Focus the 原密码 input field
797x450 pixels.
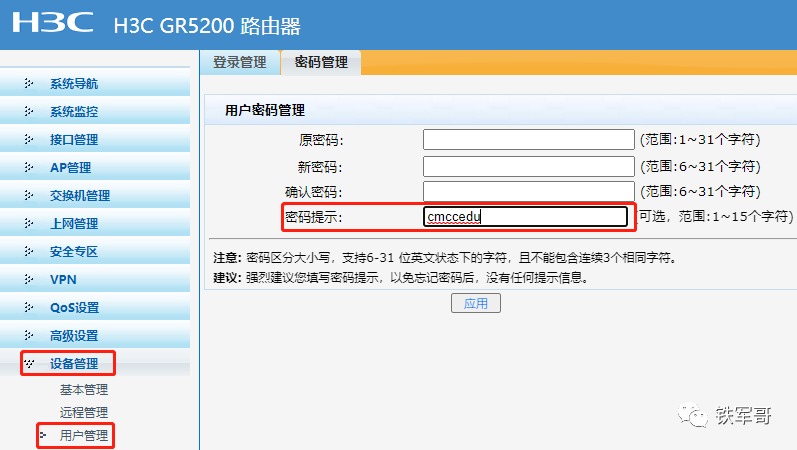pyautogui.click(x=529, y=139)
